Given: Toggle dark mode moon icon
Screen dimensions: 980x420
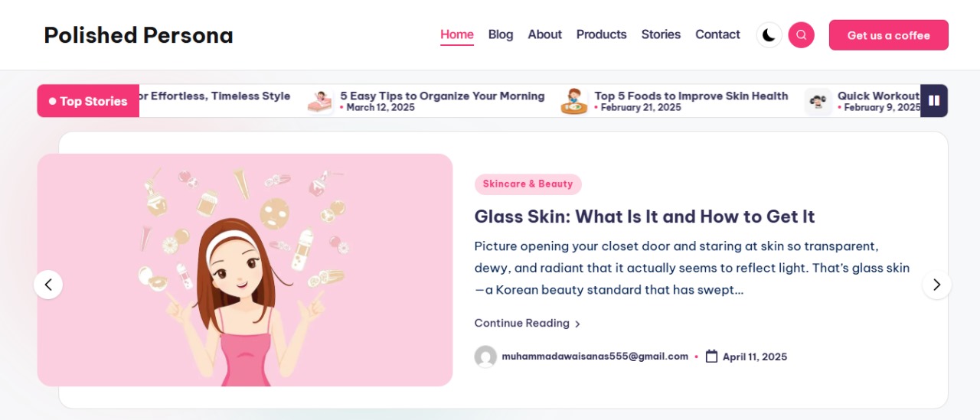Looking at the screenshot, I should click(769, 35).
